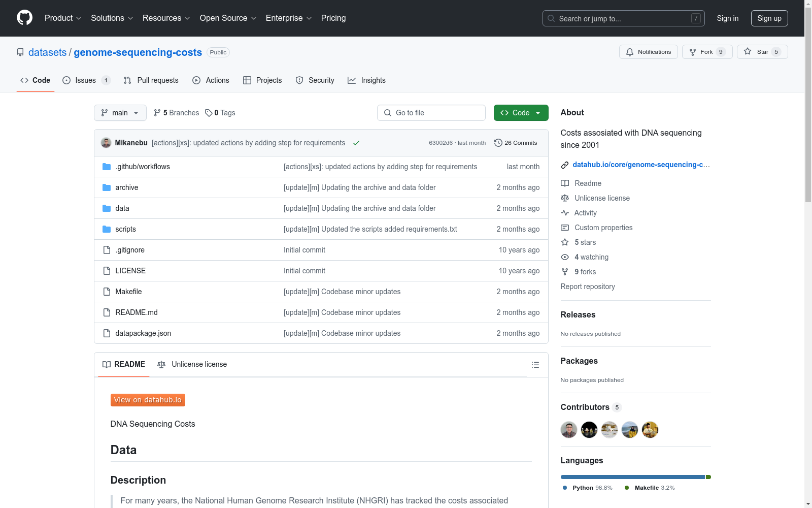
Task: Click the magnifier icon in the top search bar
Action: [551, 18]
